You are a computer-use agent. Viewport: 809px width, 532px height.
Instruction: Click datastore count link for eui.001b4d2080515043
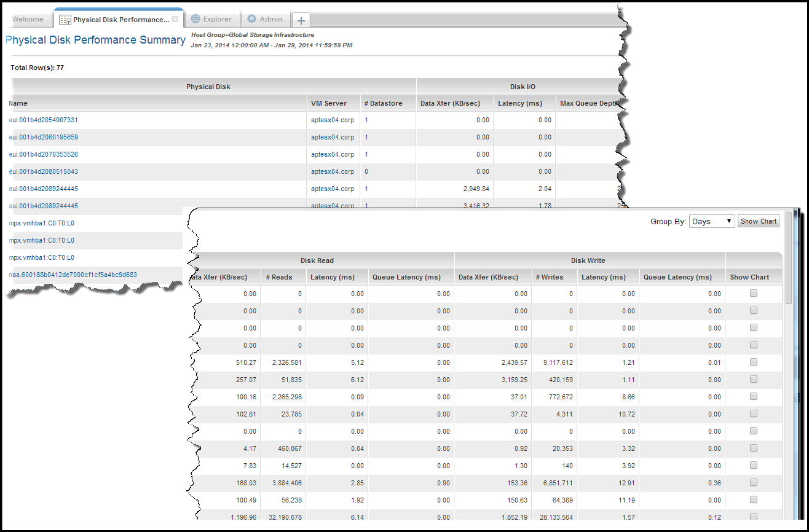366,171
